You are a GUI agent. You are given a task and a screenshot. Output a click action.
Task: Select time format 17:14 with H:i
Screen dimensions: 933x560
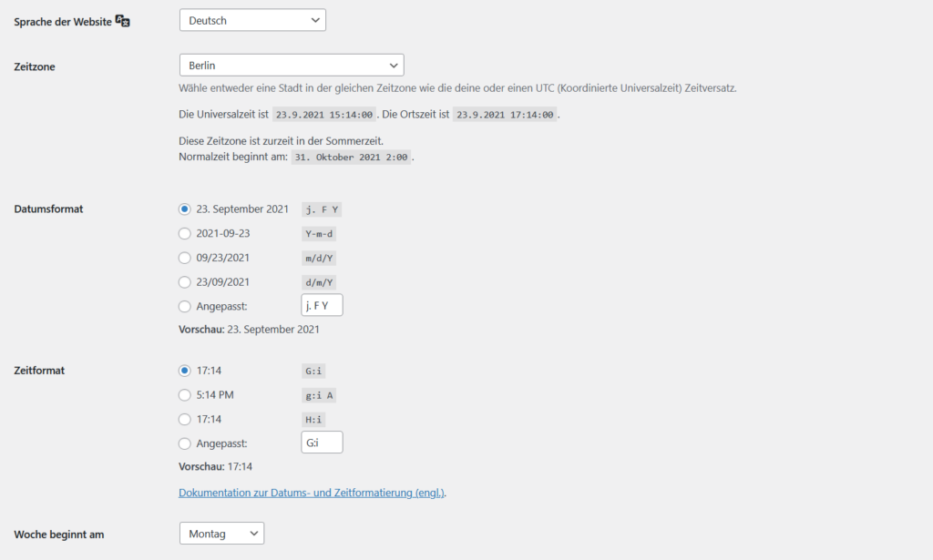(184, 420)
